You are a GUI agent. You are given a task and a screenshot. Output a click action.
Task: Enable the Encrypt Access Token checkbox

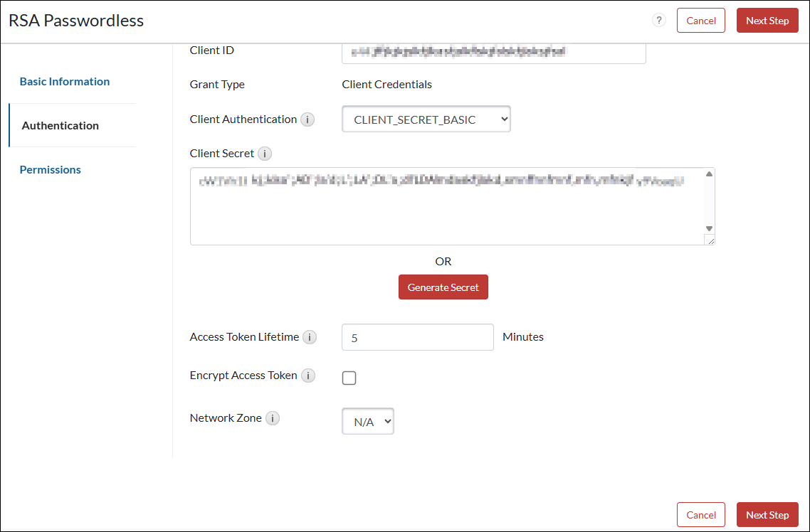pyautogui.click(x=349, y=378)
